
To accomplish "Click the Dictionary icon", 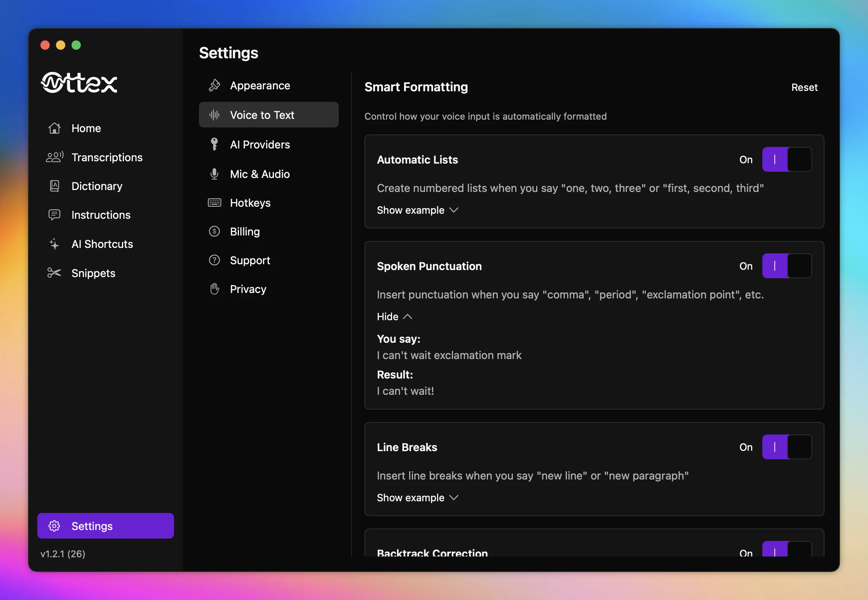I will tap(54, 186).
